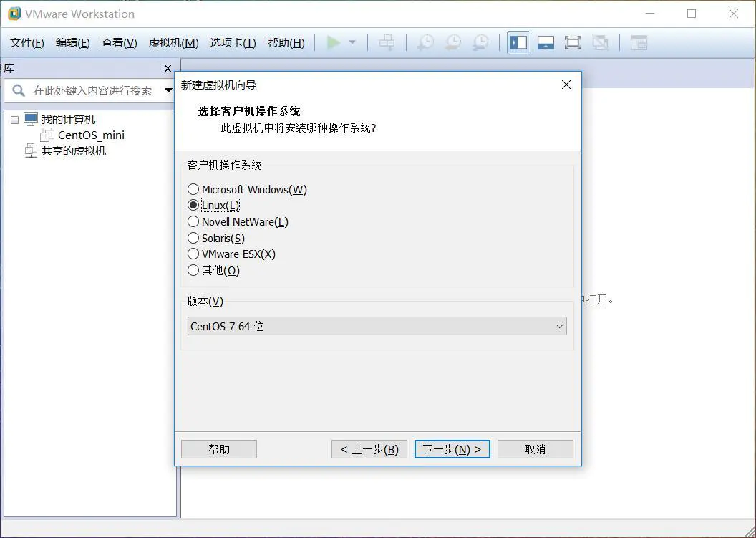Open the 文件(F) menu
Viewport: 756px width, 538px height.
[27, 42]
